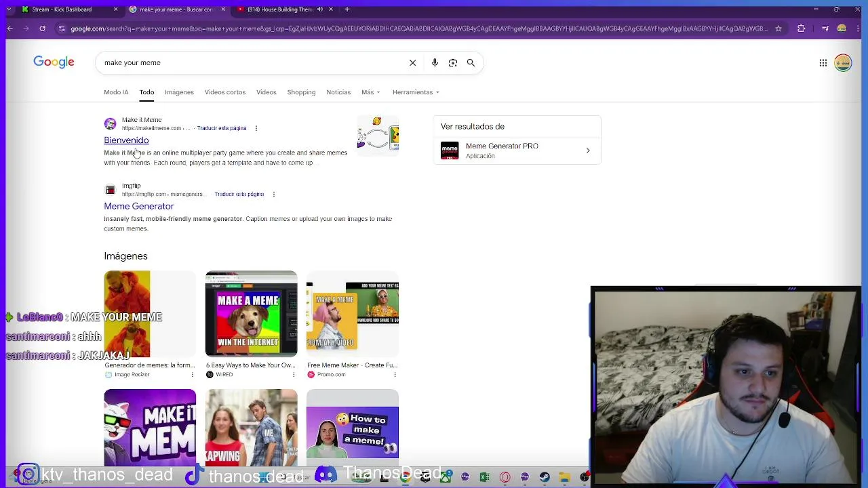The width and height of the screenshot is (868, 488).
Task: Clear the search box with the X icon
Action: 412,62
